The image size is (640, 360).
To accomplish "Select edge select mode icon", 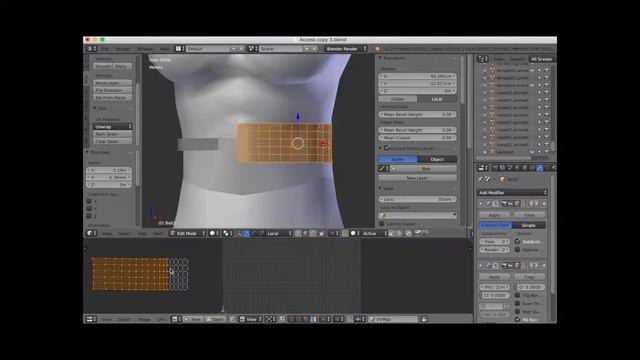I will pos(305,233).
